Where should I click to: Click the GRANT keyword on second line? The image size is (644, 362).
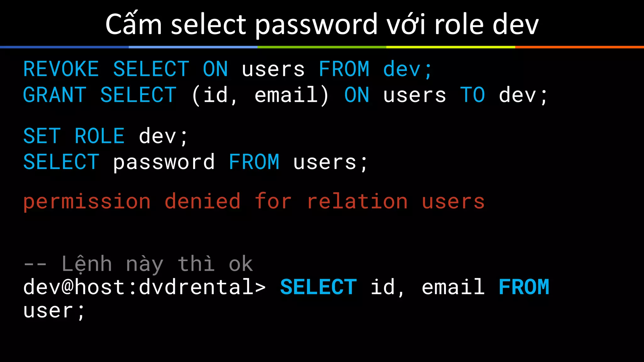55,95
